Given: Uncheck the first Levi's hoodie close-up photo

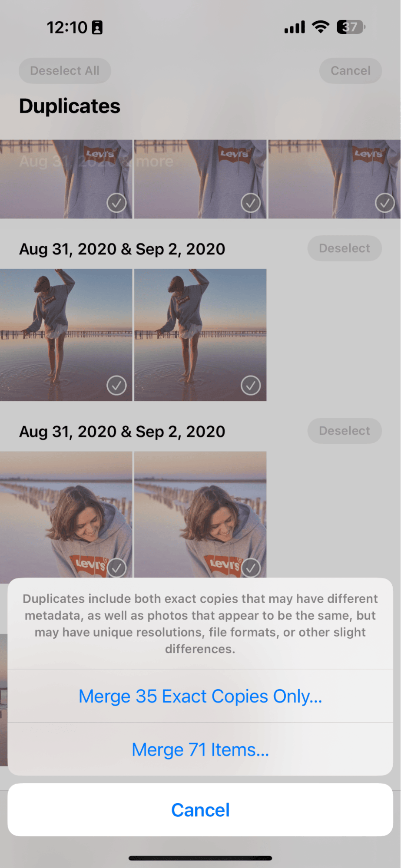Looking at the screenshot, I should click(116, 203).
